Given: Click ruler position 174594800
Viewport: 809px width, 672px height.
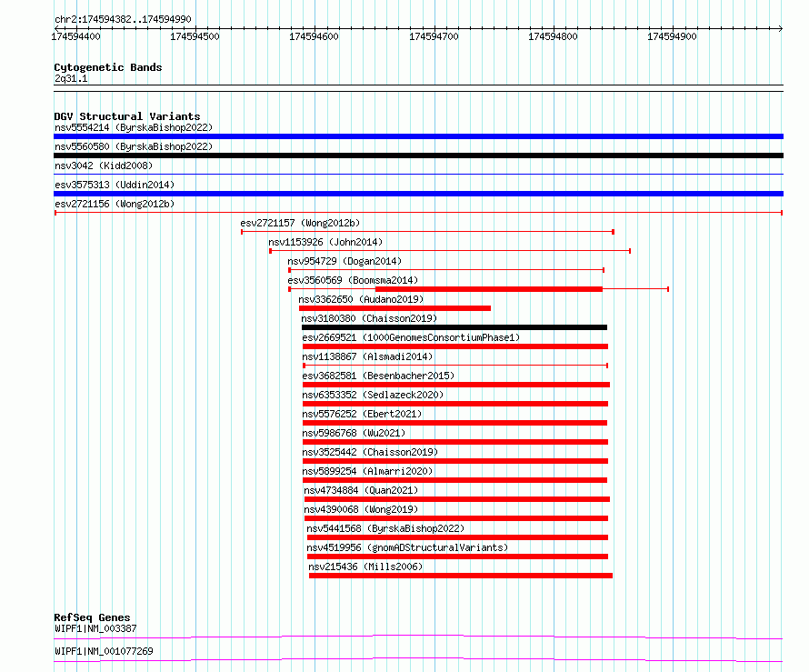Looking at the screenshot, I should tap(553, 36).
